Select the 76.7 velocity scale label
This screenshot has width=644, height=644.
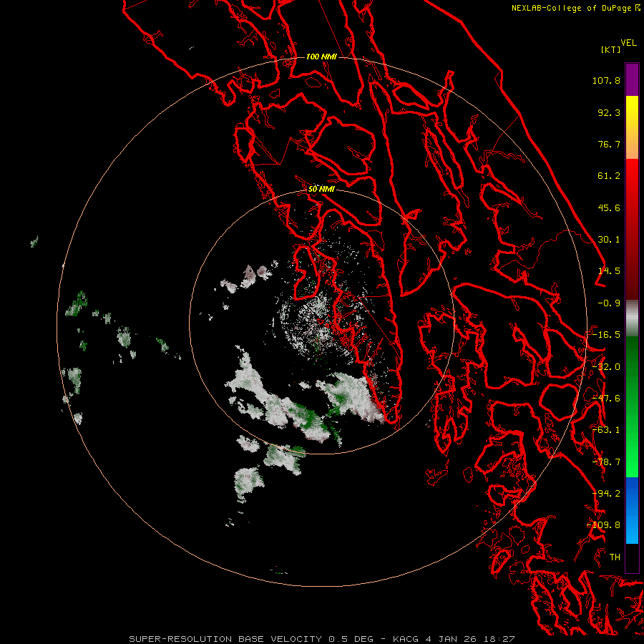click(609, 144)
